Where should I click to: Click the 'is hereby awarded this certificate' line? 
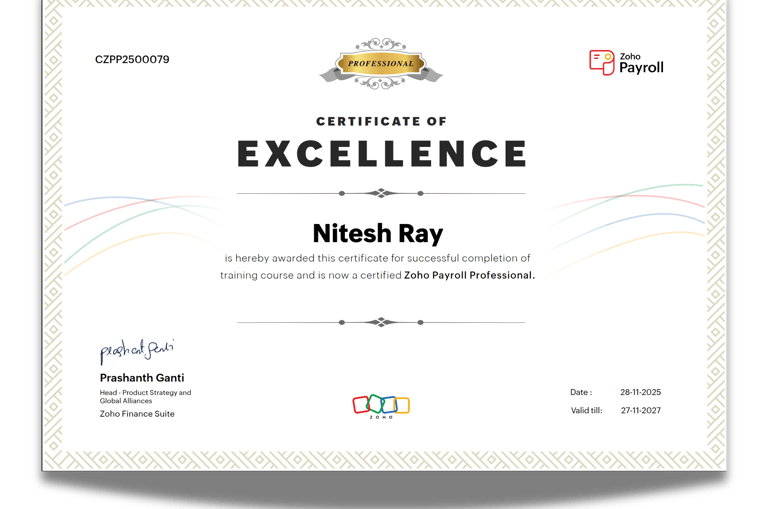pos(377,258)
